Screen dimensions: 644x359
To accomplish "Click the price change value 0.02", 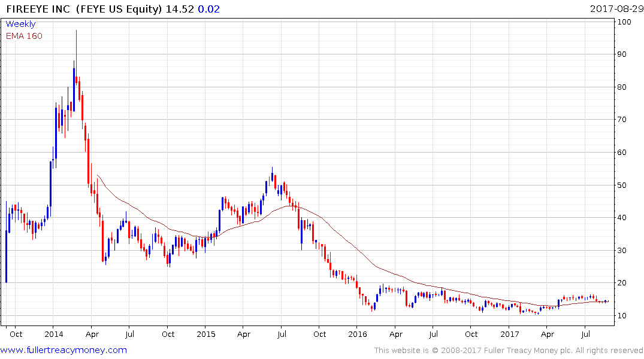I will [x=208, y=9].
